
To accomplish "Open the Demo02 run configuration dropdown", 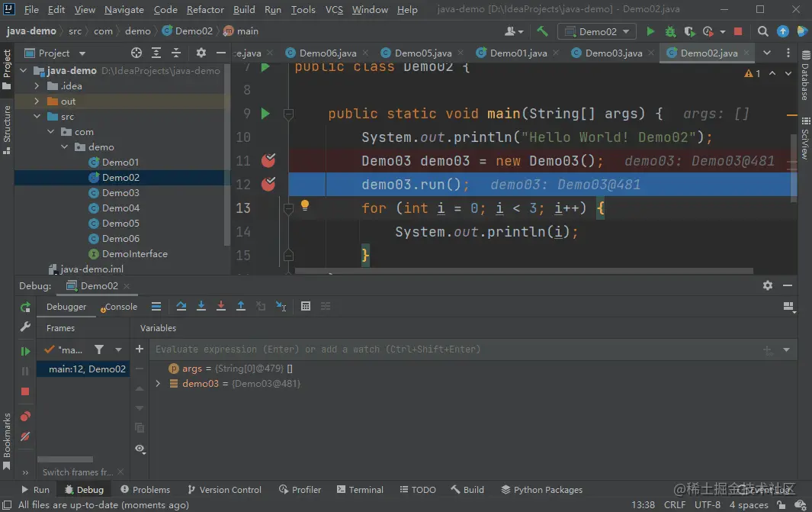I will [x=597, y=31].
